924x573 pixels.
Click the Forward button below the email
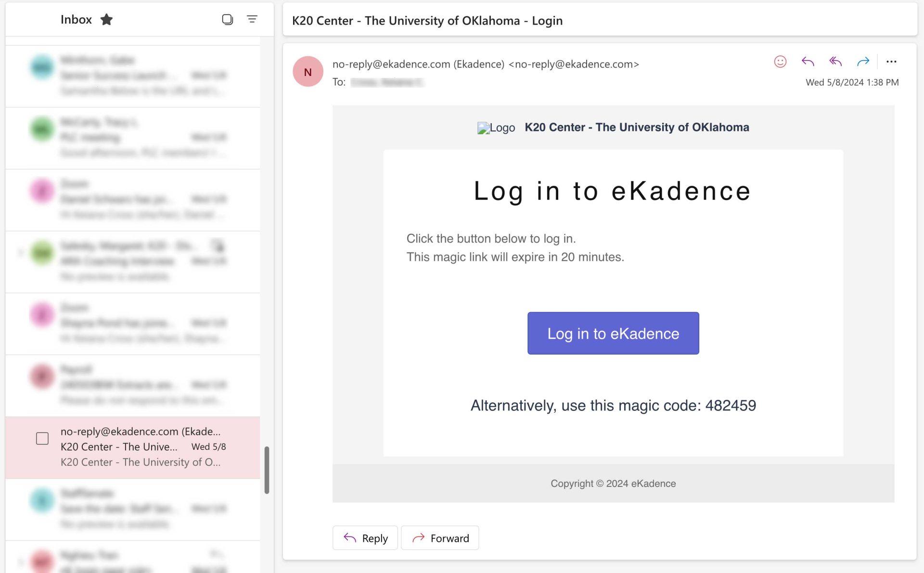point(440,538)
